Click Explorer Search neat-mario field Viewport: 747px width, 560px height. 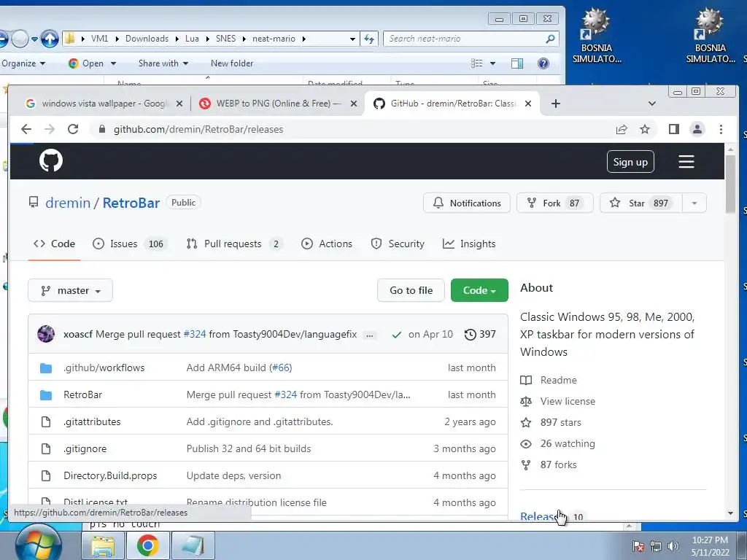[469, 39]
